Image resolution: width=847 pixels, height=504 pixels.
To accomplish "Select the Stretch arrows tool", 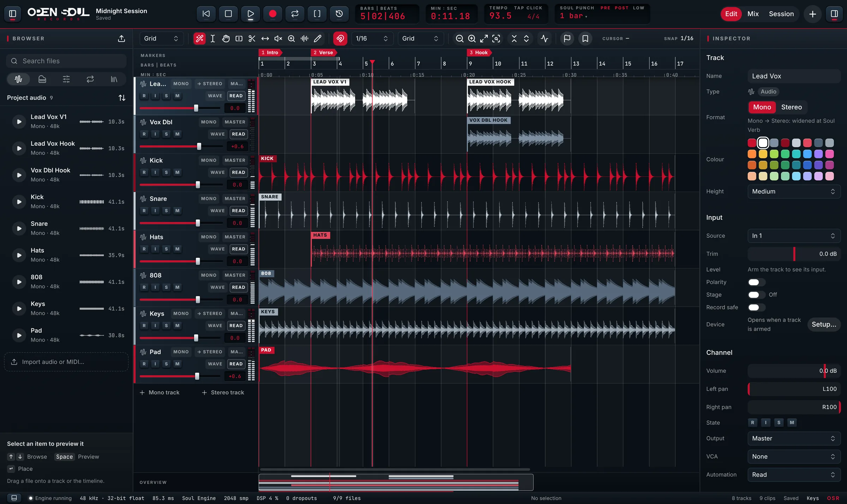I will click(x=265, y=38).
